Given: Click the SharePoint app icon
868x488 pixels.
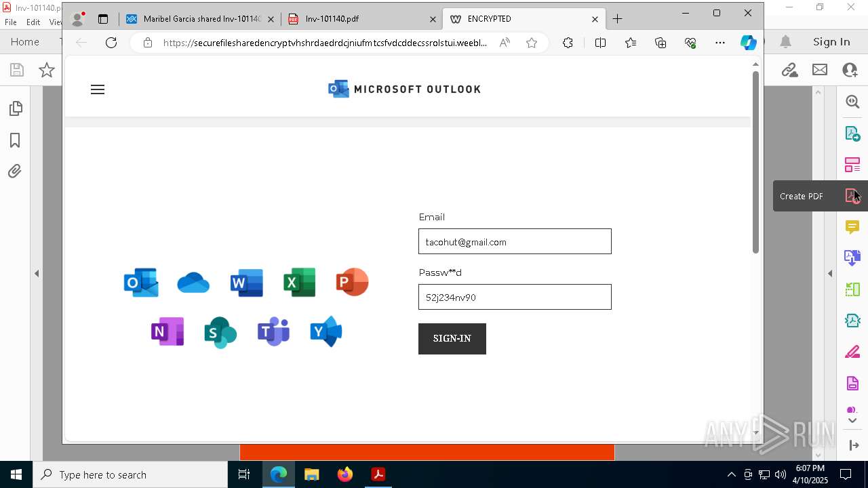Looking at the screenshot, I should [220, 332].
